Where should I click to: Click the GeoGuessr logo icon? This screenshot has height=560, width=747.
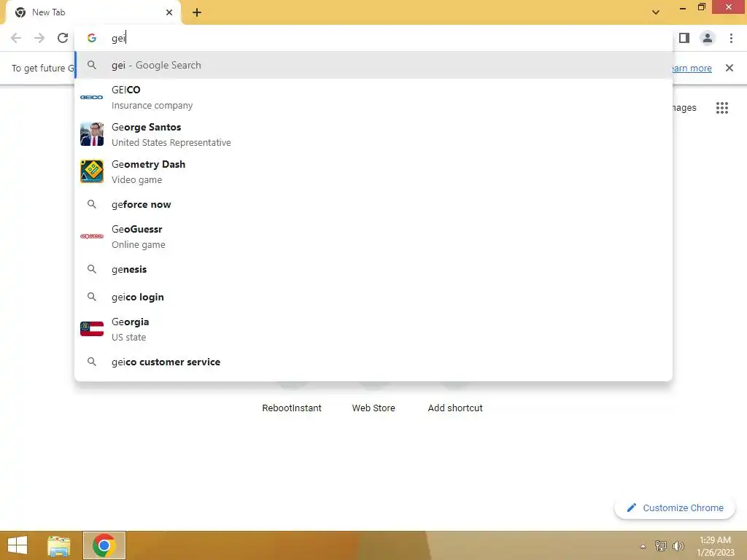tap(92, 236)
